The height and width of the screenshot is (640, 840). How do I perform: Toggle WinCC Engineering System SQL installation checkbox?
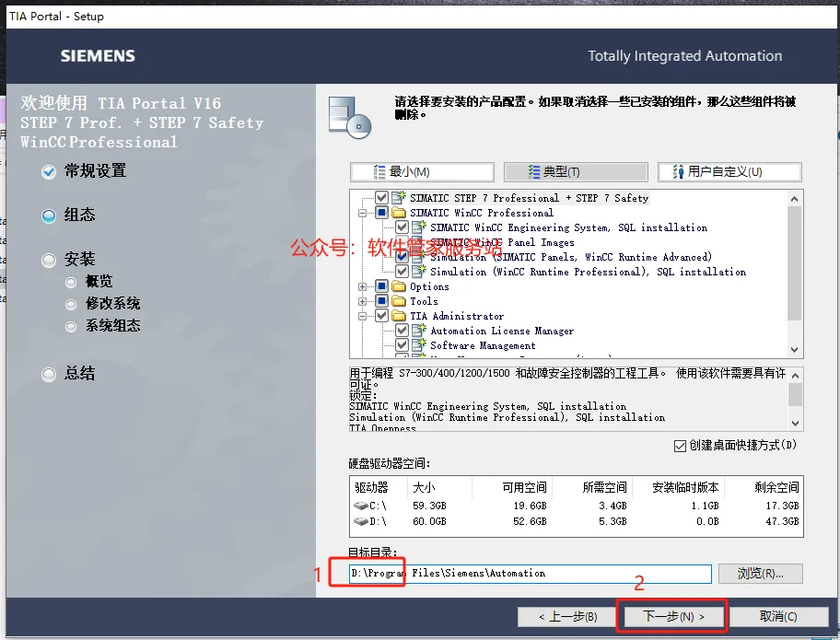(402, 227)
